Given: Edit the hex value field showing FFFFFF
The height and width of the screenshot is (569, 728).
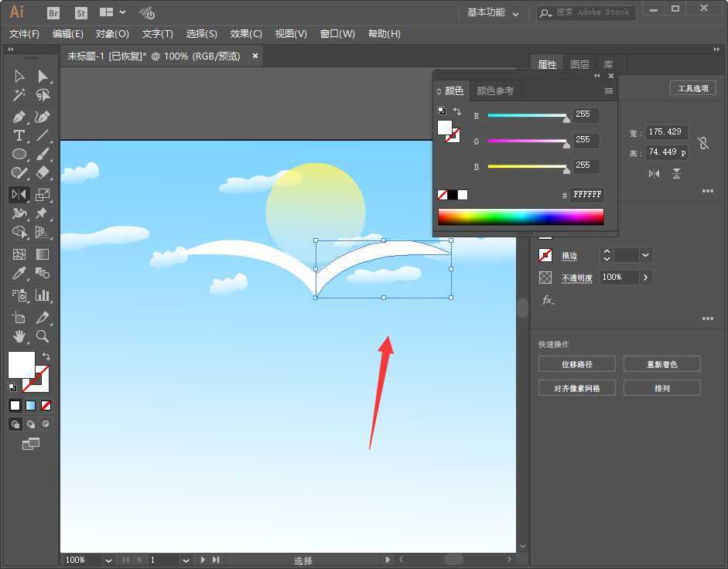Looking at the screenshot, I should click(x=587, y=194).
